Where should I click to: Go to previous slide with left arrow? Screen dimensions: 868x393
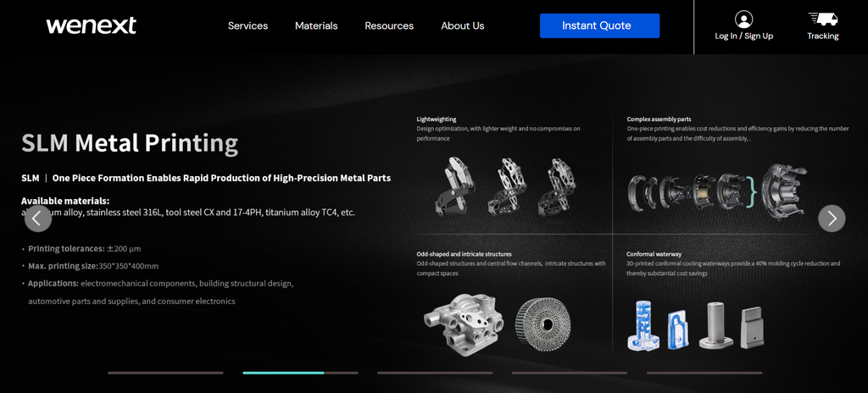click(38, 218)
